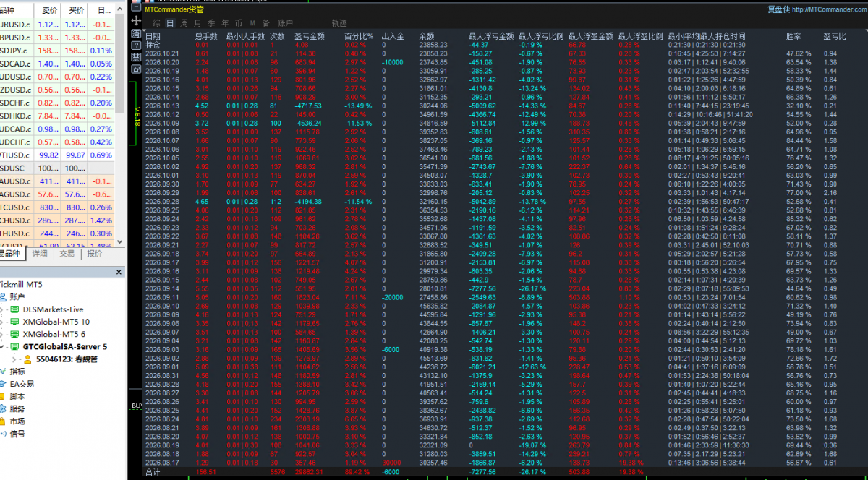Click the user icon beside 55046123
The height and width of the screenshot is (480, 868).
coord(27,359)
